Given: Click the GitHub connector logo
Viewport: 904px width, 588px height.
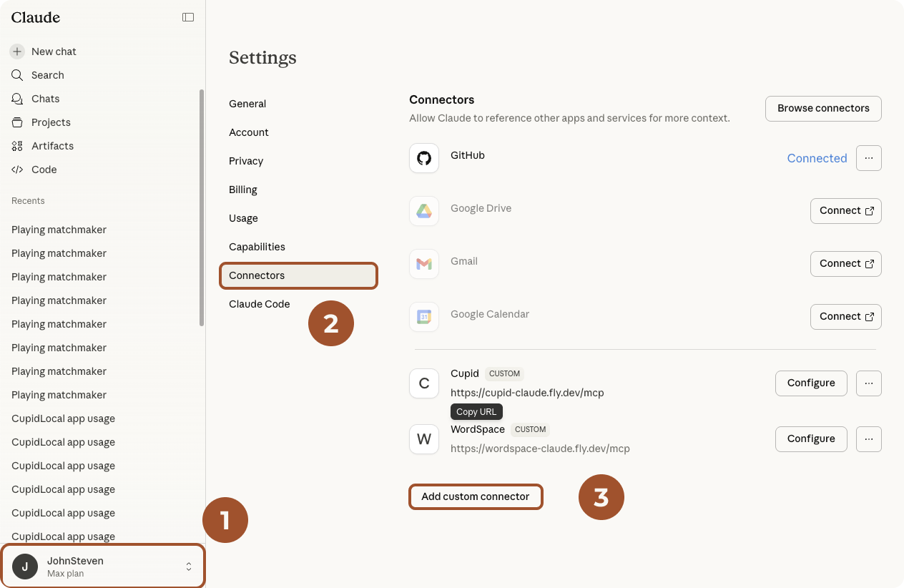Looking at the screenshot, I should point(424,158).
